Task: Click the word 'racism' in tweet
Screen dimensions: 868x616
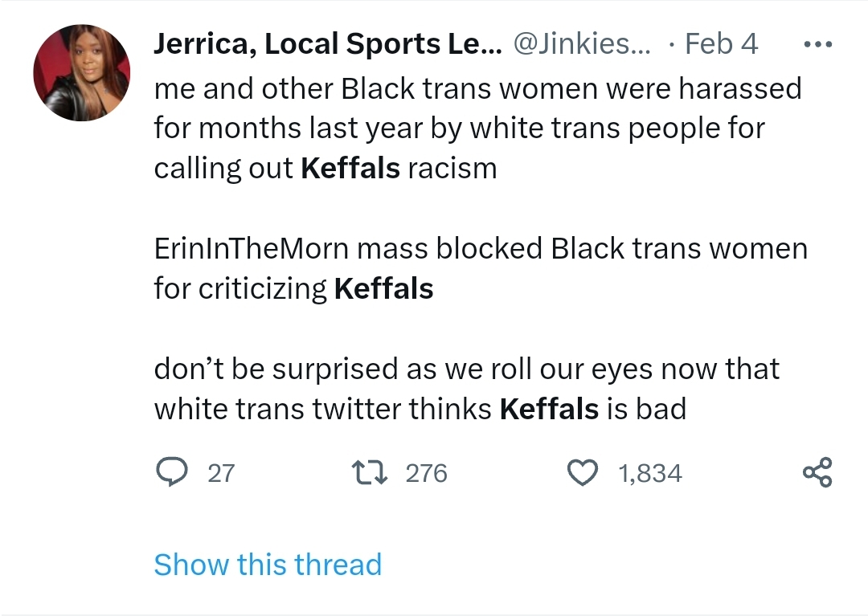Action: tap(452, 169)
